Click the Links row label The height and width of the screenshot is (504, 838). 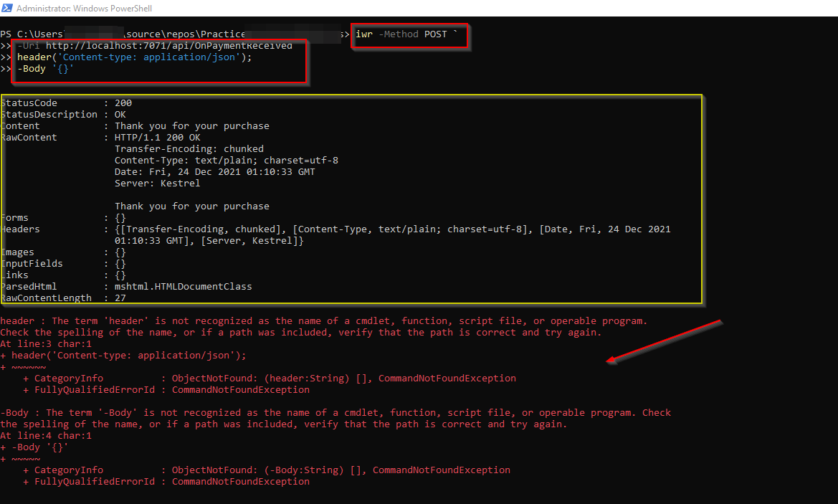click(x=14, y=275)
